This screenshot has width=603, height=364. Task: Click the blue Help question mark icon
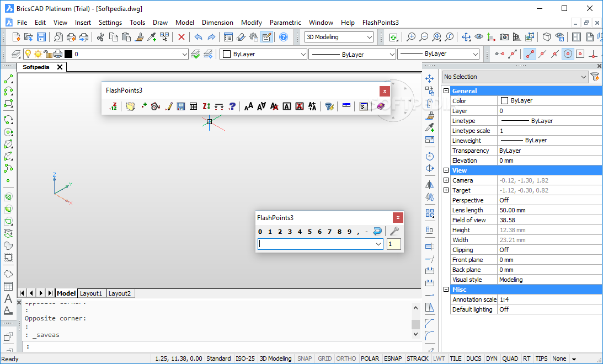click(284, 37)
